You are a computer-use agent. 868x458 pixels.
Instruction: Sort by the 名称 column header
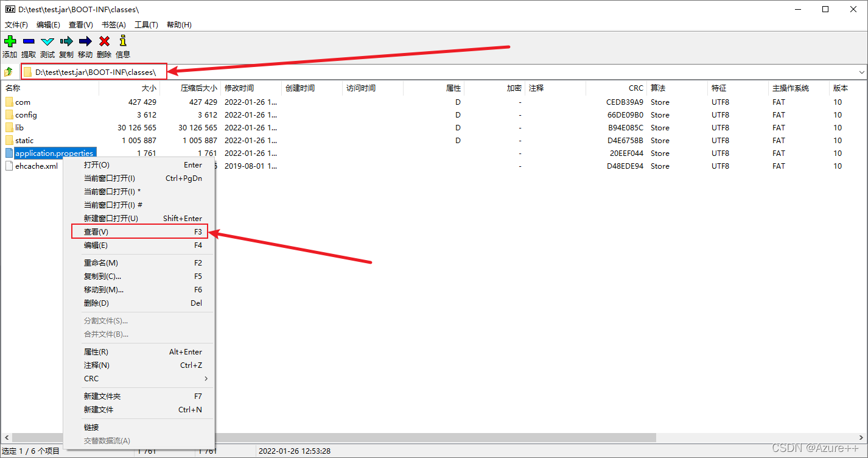(x=50, y=88)
